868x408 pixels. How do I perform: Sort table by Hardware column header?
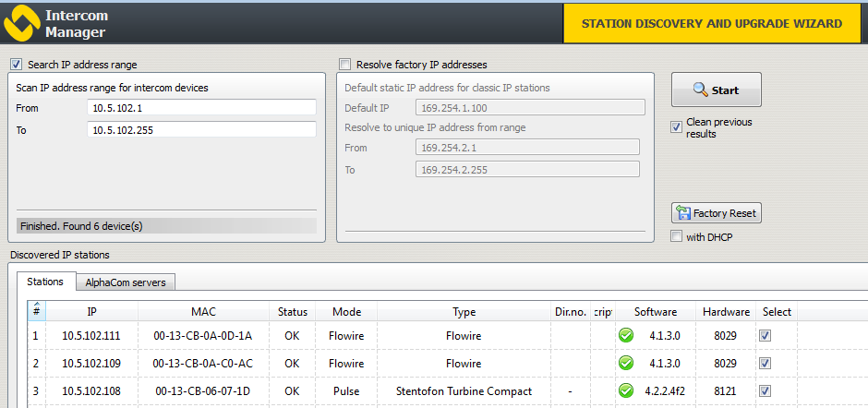click(727, 312)
